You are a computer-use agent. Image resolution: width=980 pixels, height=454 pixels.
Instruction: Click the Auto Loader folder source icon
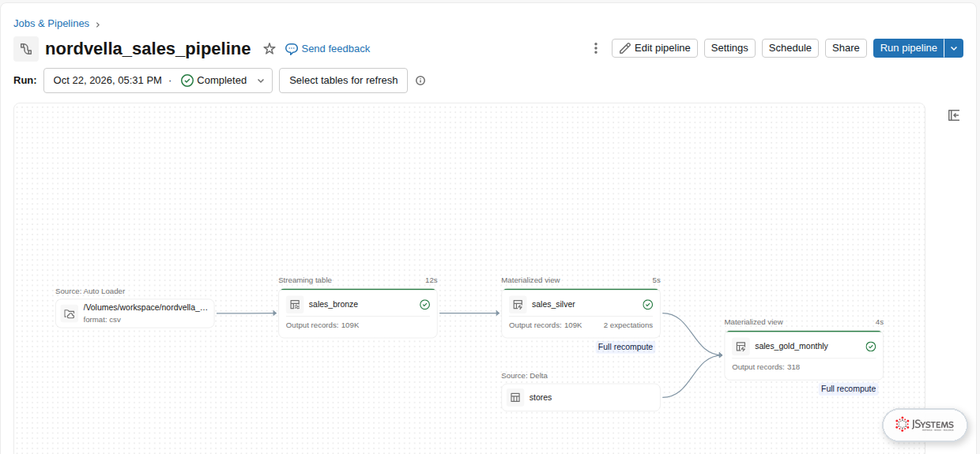(70, 313)
